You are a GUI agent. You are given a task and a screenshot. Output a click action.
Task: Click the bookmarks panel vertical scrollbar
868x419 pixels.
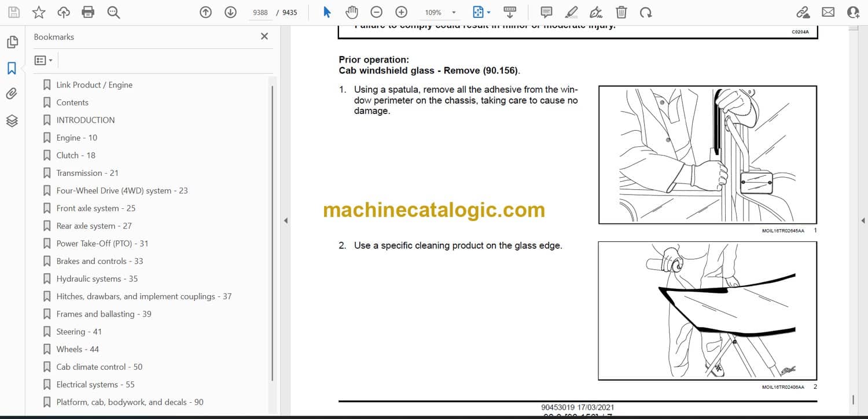coord(272,231)
